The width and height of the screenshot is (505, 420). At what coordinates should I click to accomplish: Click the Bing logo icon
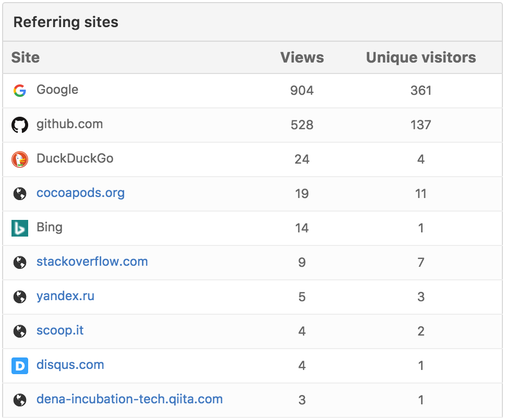(x=20, y=228)
